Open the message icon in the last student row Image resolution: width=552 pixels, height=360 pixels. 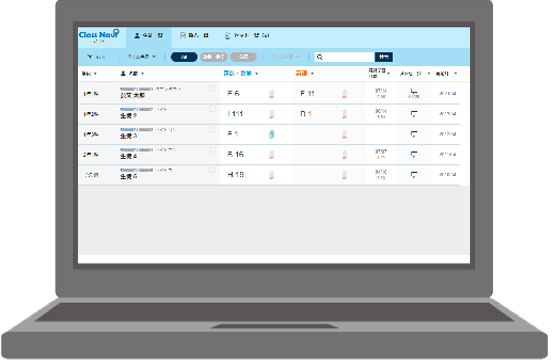click(x=414, y=175)
